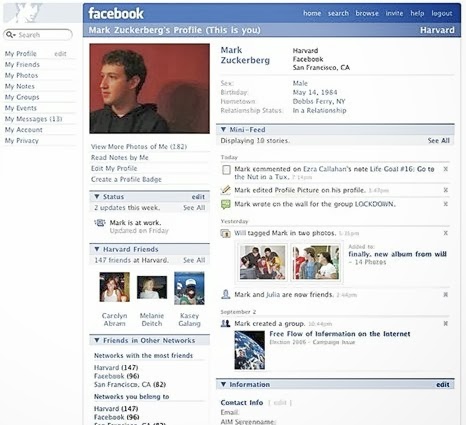Click the comment story icon beside Ezra Callahan's note
The width and height of the screenshot is (466, 425).
click(x=226, y=170)
